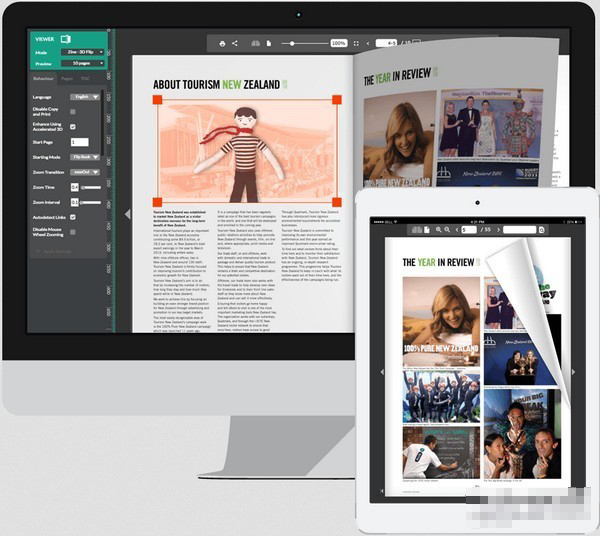Tap previous page chevron on tablet toolbar
The width and height of the screenshot is (600, 536).
(457, 230)
